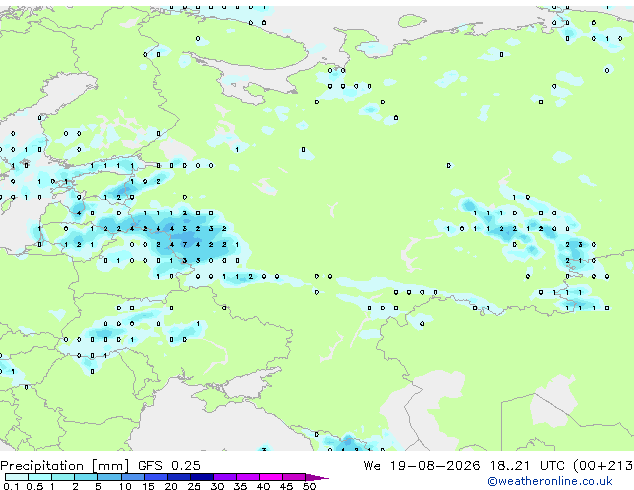Viewport: 634px width, 490px height.
Task: Click the '18..21 UTC' time range text
Action: [x=526, y=466]
